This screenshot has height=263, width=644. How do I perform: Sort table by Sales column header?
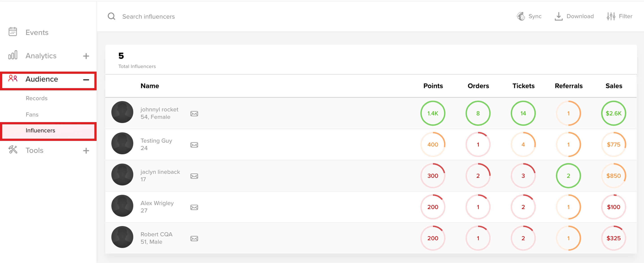tap(614, 86)
